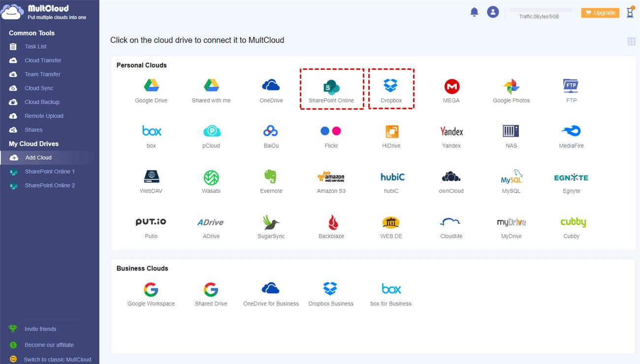Image resolution: width=640 pixels, height=364 pixels.
Task: Click the traffic usage progress bar
Action: click(x=541, y=10)
